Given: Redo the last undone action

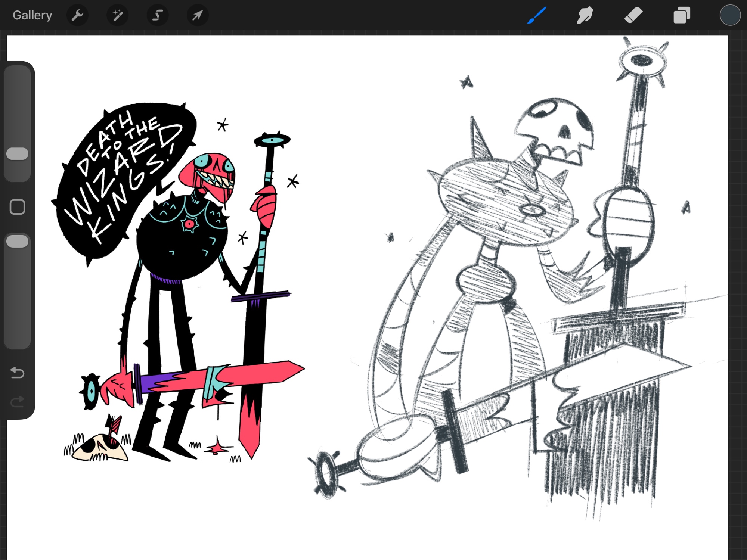Looking at the screenshot, I should (x=18, y=402).
